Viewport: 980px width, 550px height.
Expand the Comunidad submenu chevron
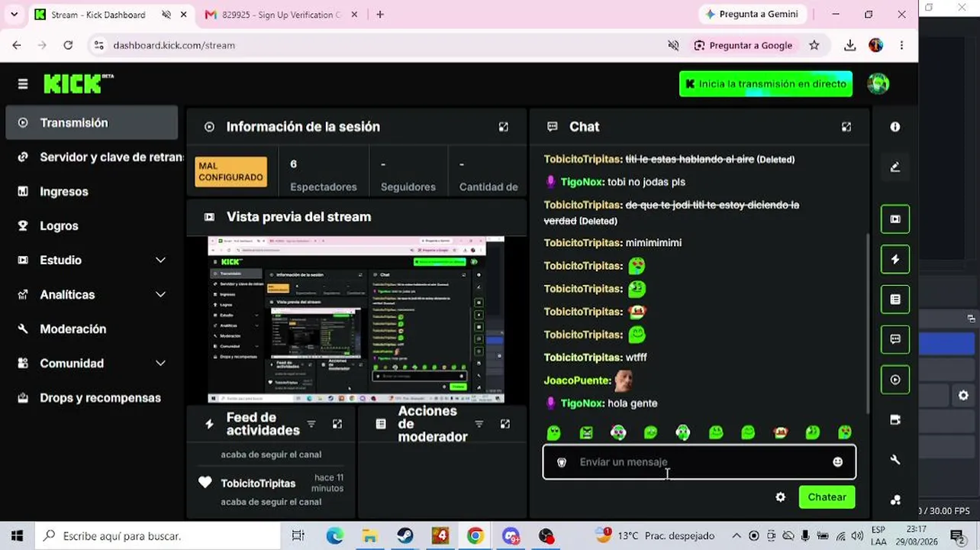(160, 364)
